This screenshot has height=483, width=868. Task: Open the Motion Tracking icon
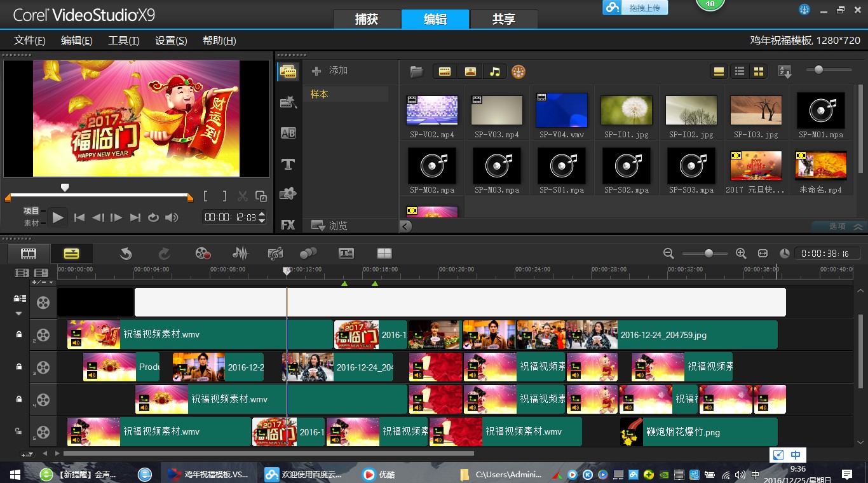308,254
